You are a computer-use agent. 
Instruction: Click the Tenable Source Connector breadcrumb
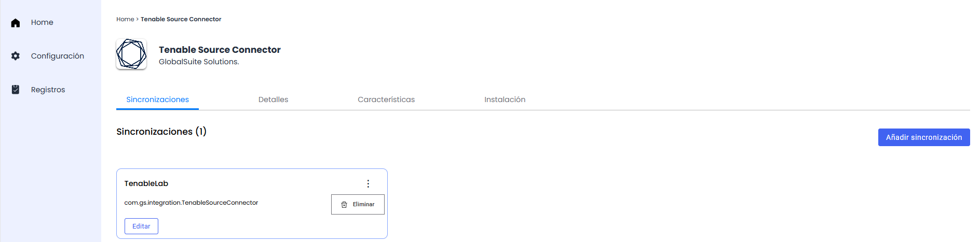(x=181, y=19)
